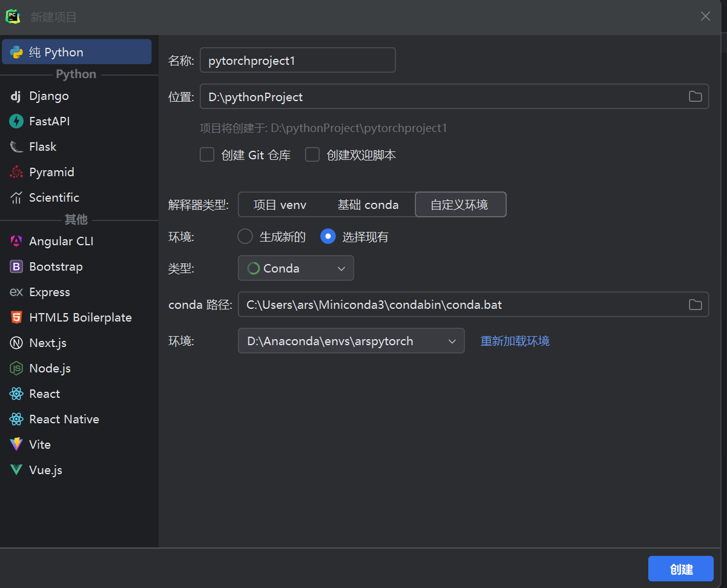Viewport: 727px width, 588px height.
Task: Select React Native label
Action: pos(64,419)
